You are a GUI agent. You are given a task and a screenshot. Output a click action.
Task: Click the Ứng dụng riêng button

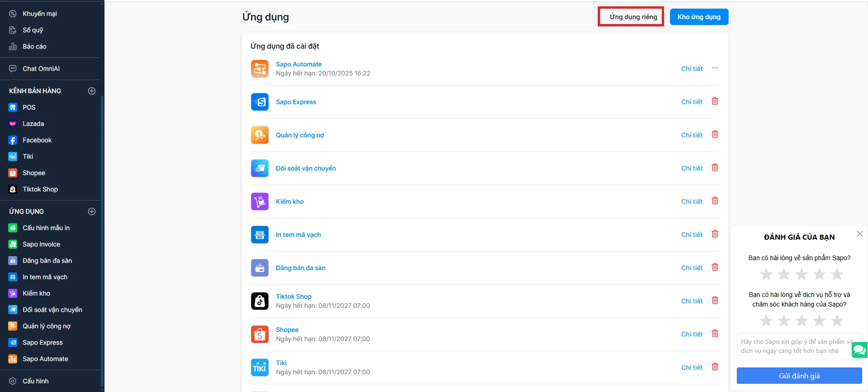pos(633,17)
